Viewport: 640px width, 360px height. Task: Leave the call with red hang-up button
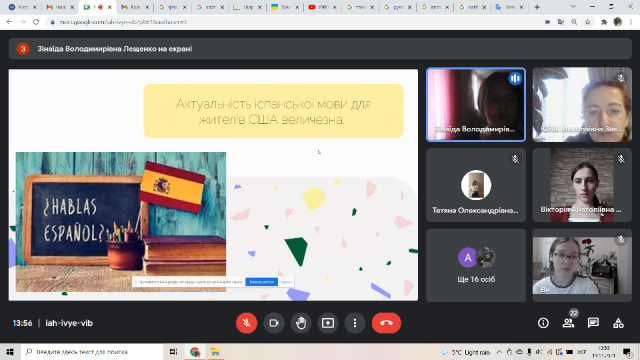[x=386, y=323]
